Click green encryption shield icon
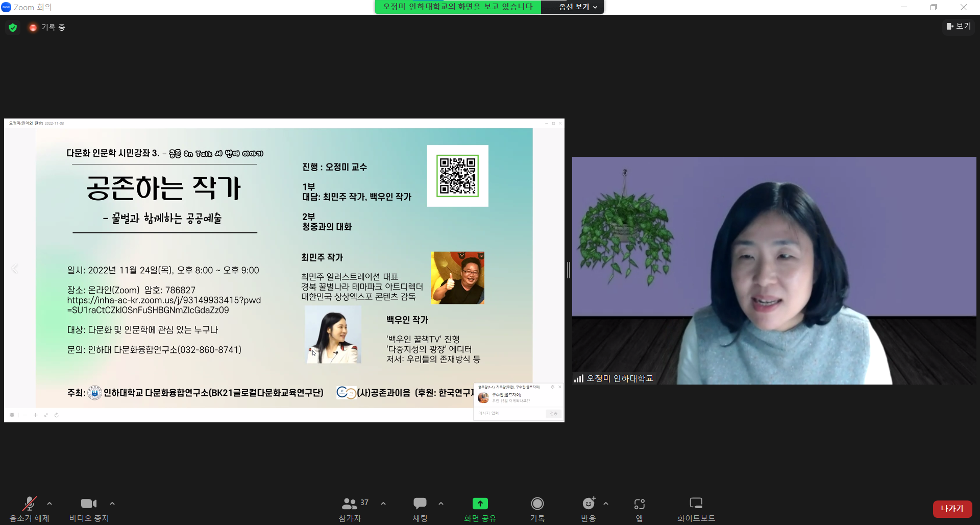The height and width of the screenshot is (525, 980). click(13, 28)
